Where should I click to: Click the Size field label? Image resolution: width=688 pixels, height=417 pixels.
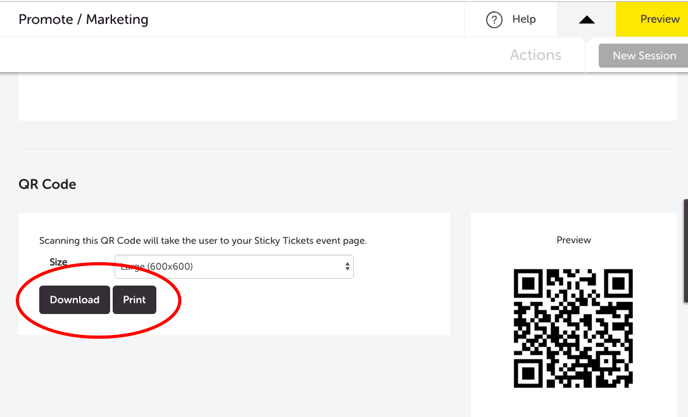tap(58, 262)
